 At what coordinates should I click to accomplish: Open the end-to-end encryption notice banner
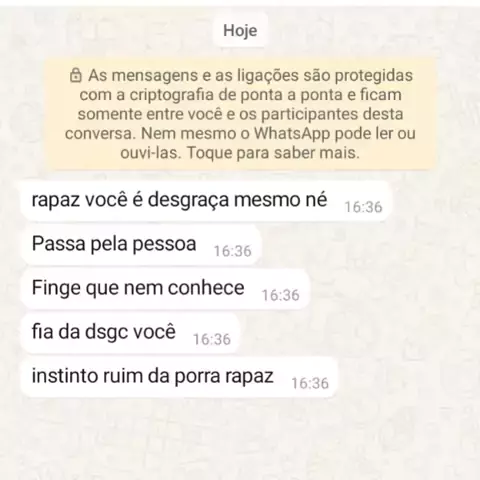point(240,114)
